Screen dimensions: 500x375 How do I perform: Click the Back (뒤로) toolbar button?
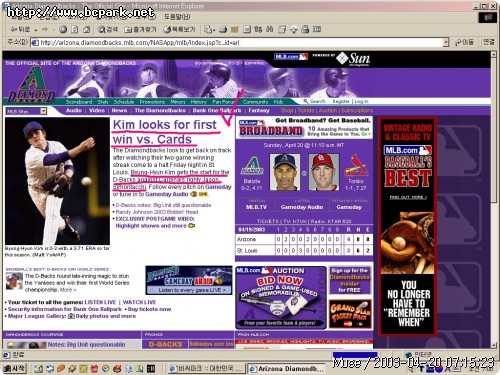pos(20,30)
